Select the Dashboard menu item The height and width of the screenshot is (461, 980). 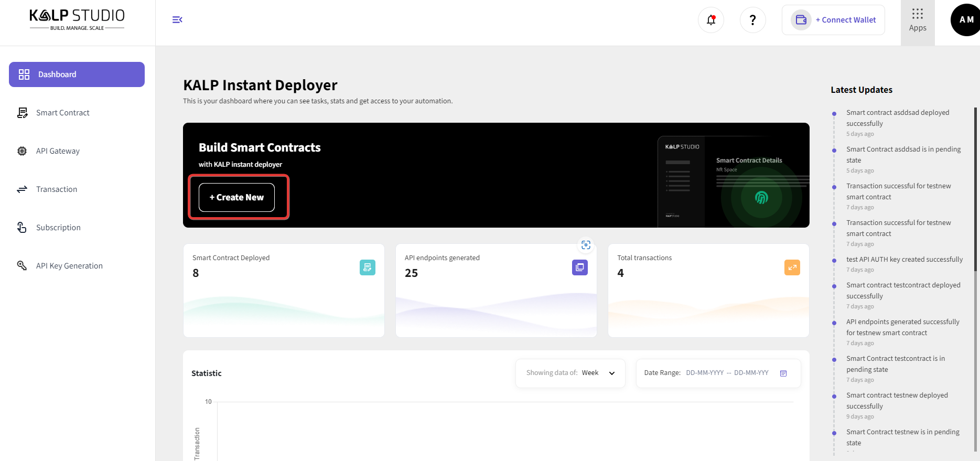(77, 74)
